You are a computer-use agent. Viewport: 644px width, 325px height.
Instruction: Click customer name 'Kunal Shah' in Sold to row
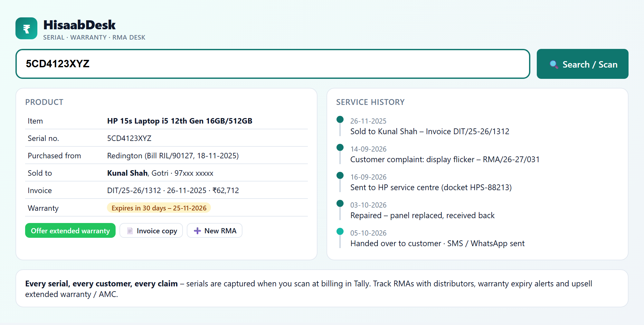(127, 173)
